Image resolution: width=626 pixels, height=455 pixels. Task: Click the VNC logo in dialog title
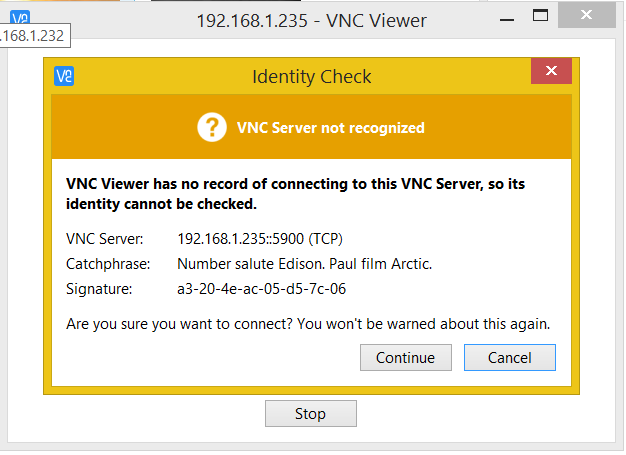click(x=64, y=76)
